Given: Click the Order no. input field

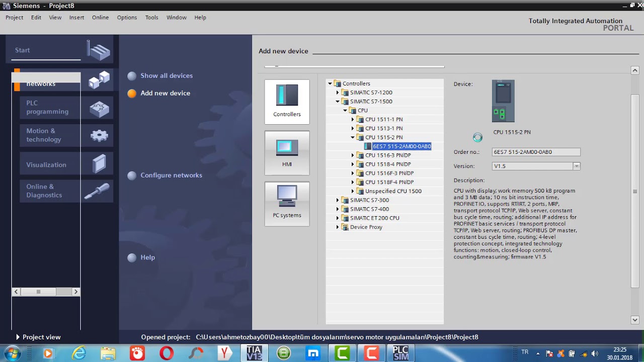Looking at the screenshot, I should [536, 152].
